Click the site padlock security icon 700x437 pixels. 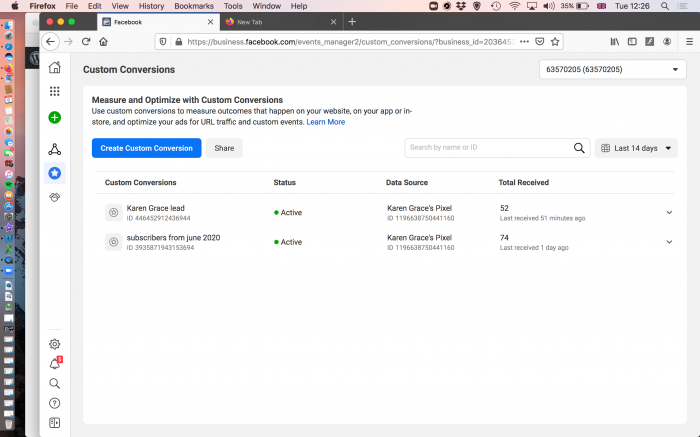[179, 42]
